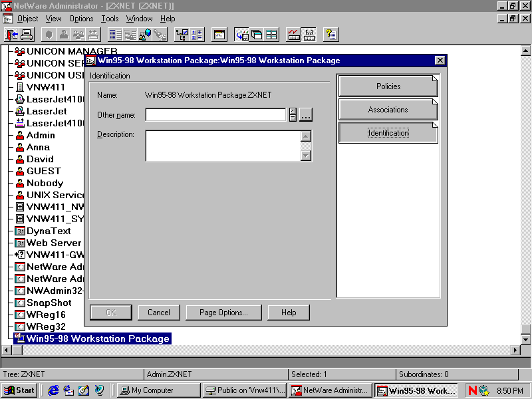This screenshot has height=399, width=532.
Task: Click Cancel in the package dialog
Action: [x=159, y=313]
